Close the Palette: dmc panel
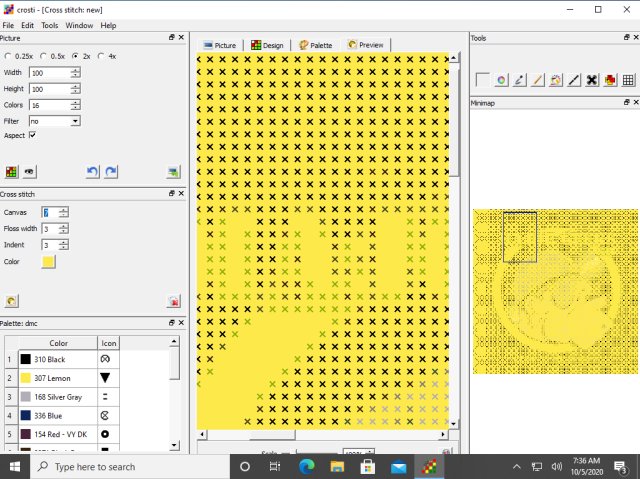Image resolution: width=640 pixels, height=479 pixels. 181,323
